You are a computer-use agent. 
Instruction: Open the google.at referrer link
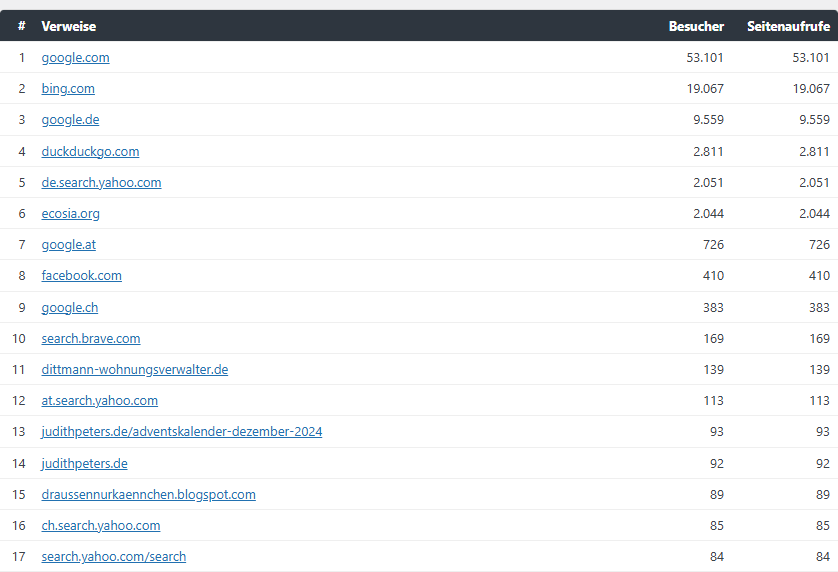pyautogui.click(x=68, y=245)
